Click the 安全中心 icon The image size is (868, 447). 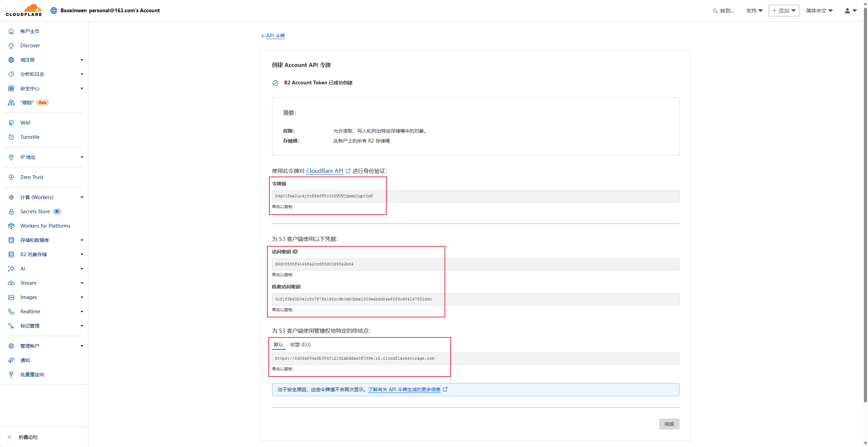tap(11, 88)
